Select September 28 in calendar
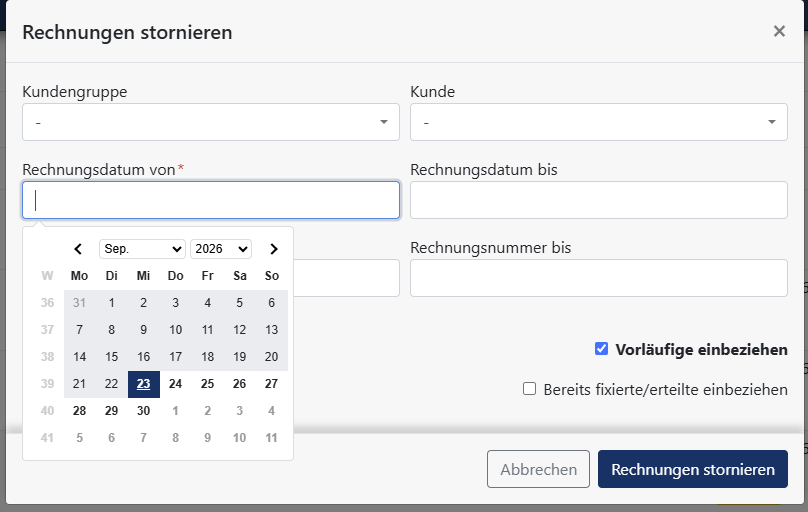808x512 pixels. point(79,411)
